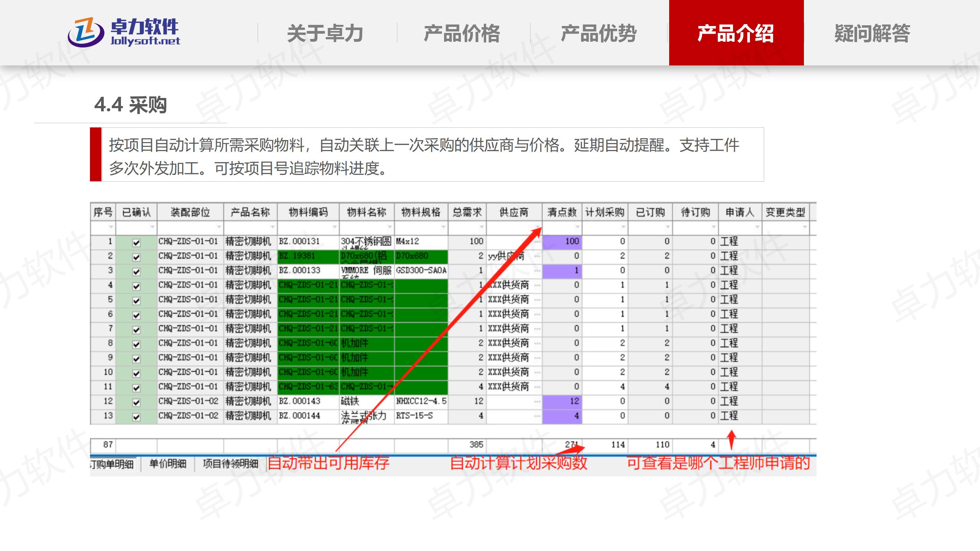
Task: Uncheck 已确认 checkbox in row 1
Action: (136, 243)
